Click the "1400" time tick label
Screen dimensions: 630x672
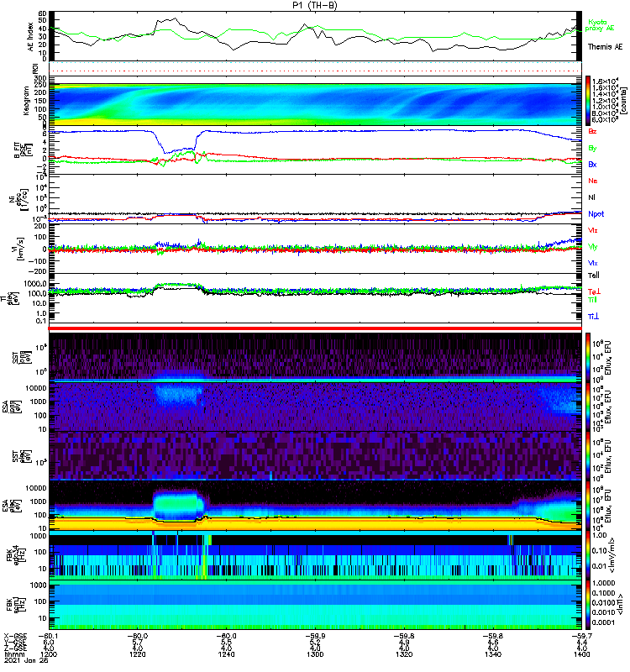click(x=581, y=654)
